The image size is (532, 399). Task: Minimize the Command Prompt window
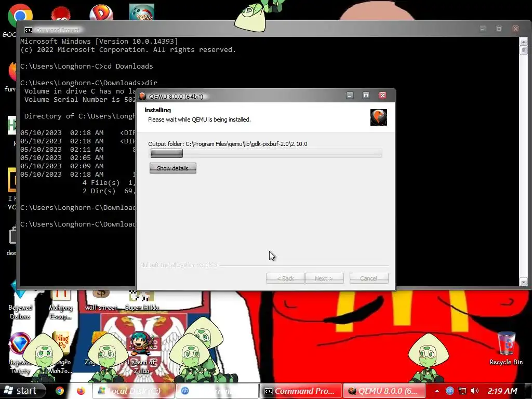tap(483, 29)
